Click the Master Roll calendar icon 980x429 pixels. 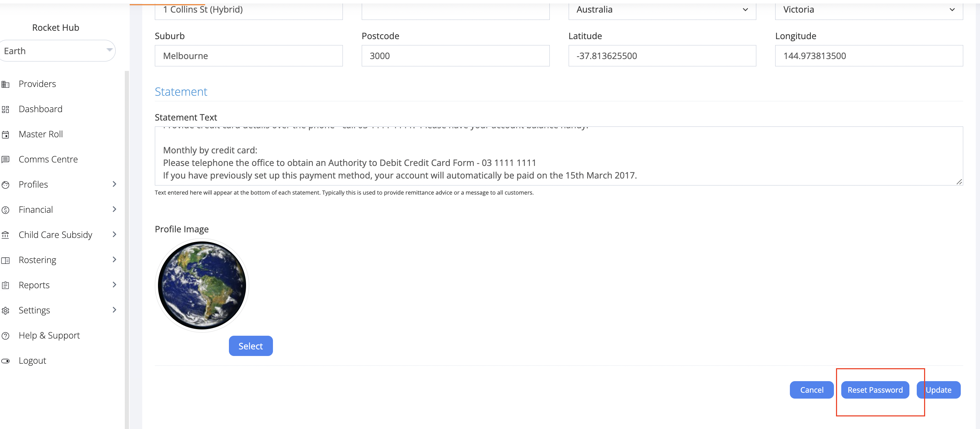click(5, 134)
